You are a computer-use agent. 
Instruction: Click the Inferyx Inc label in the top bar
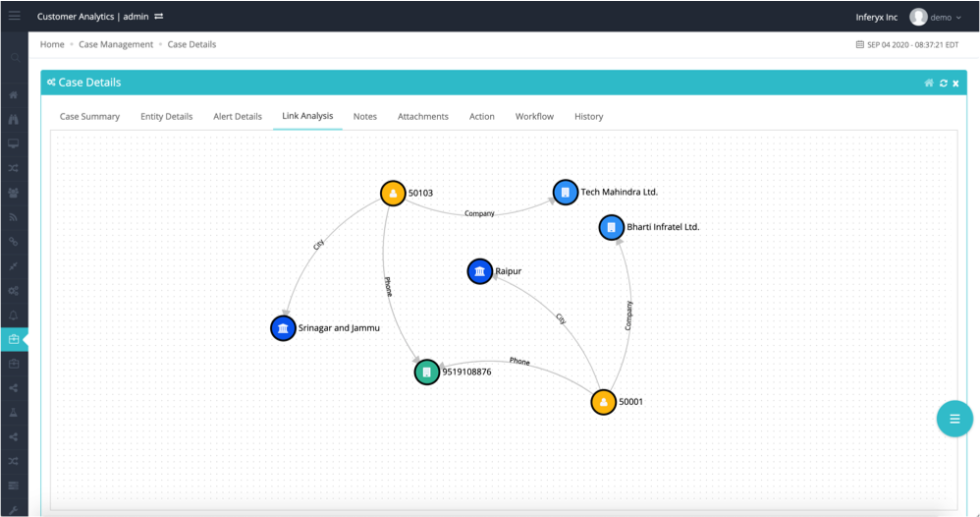point(876,17)
